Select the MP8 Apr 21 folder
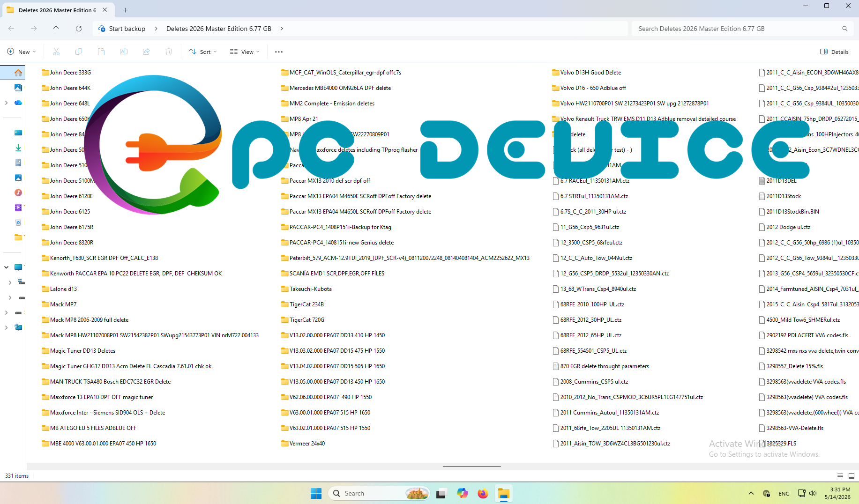The height and width of the screenshot is (504, 859). tap(299, 119)
